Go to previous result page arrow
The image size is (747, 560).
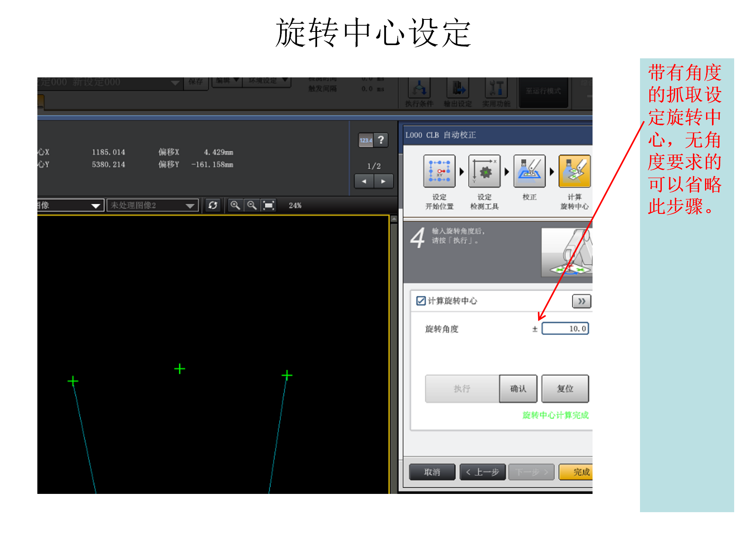point(364,181)
